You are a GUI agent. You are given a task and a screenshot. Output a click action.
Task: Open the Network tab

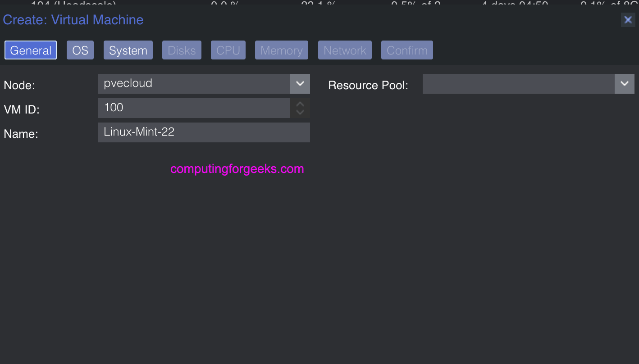[x=345, y=50]
